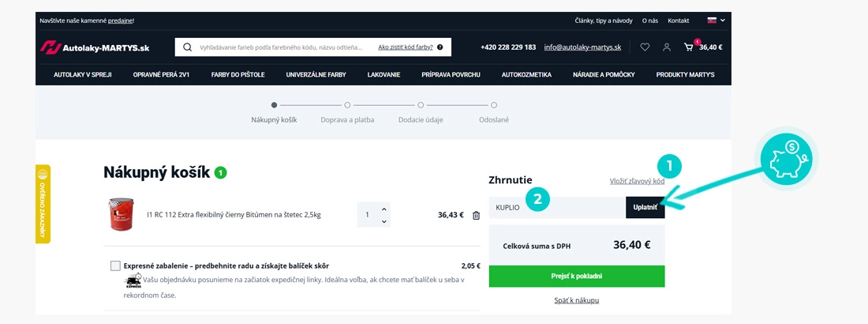The width and height of the screenshot is (868, 324).
Task: Open the O nás link
Action: tap(650, 21)
